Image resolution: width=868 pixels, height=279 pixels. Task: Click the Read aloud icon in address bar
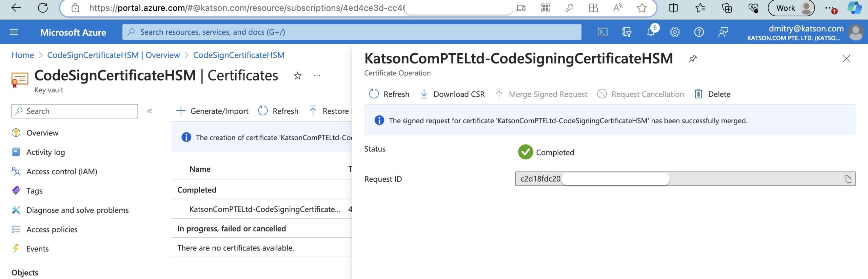pos(618,8)
